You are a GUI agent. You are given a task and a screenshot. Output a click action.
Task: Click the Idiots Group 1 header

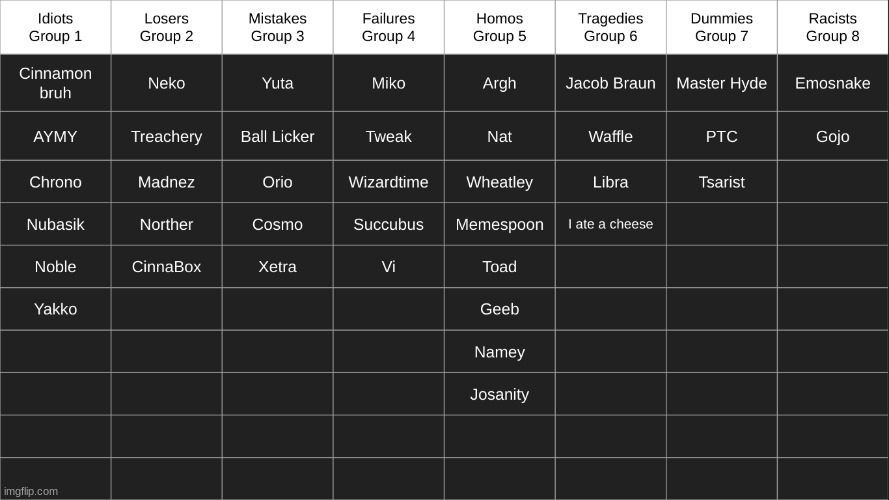click(55, 27)
